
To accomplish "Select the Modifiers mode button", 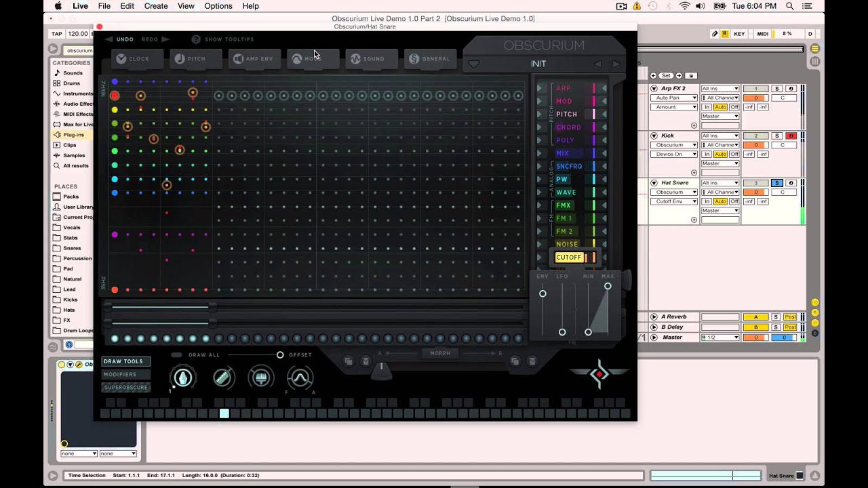I will (x=125, y=374).
